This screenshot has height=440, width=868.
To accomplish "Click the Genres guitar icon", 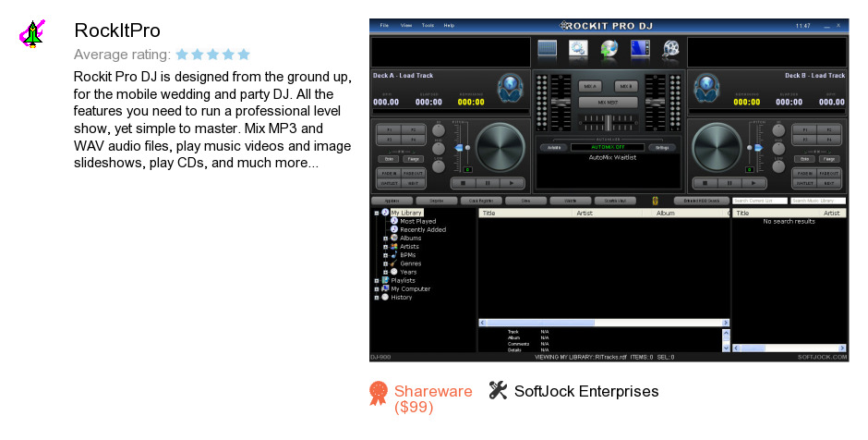I will [394, 263].
